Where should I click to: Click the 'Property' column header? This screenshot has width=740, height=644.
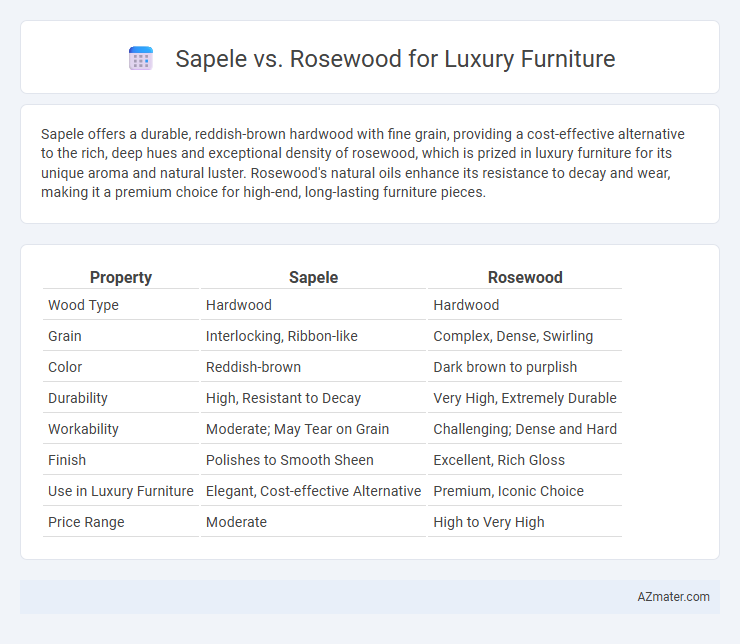tap(121, 277)
